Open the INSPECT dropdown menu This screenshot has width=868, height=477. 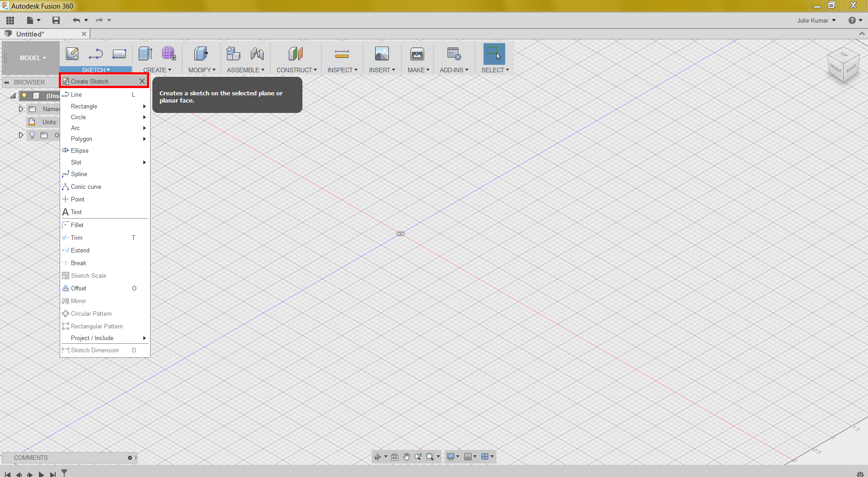342,70
